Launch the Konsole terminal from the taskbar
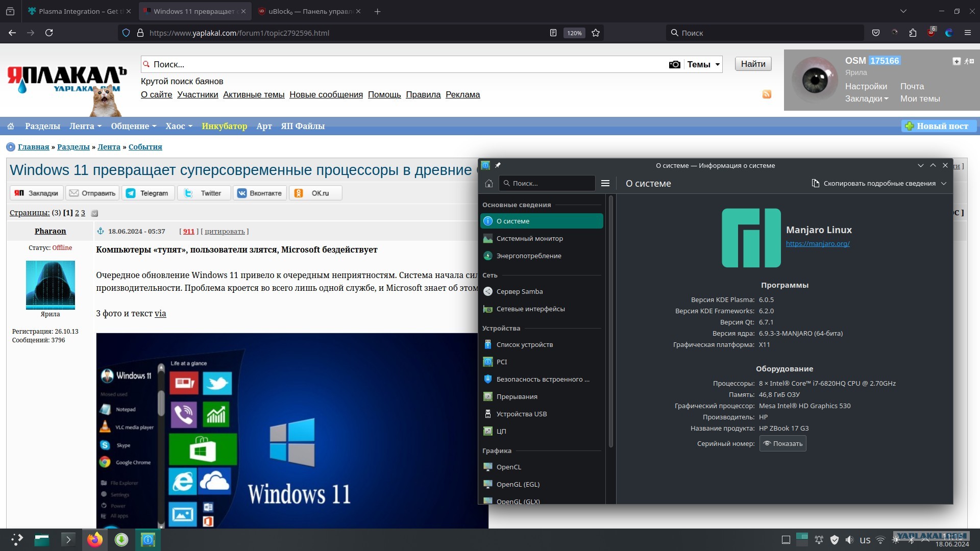This screenshot has width=980, height=551. coord(68,539)
